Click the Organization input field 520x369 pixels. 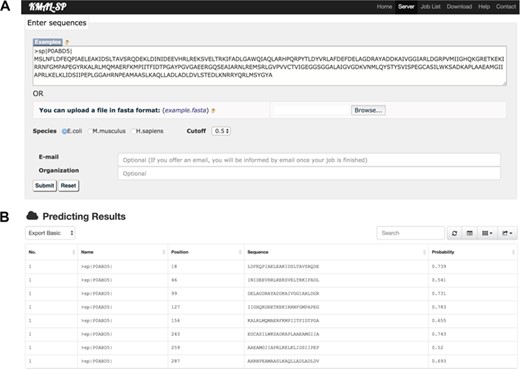tap(309, 174)
